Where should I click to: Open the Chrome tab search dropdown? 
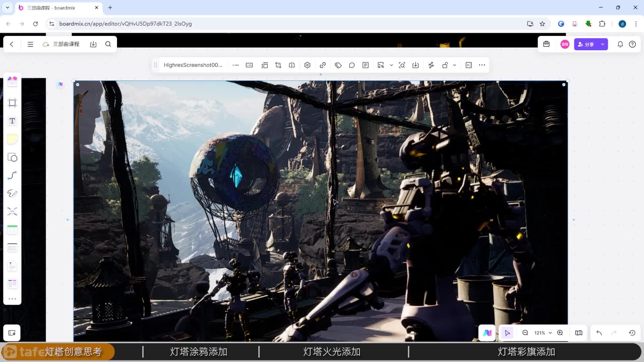tap(7, 7)
